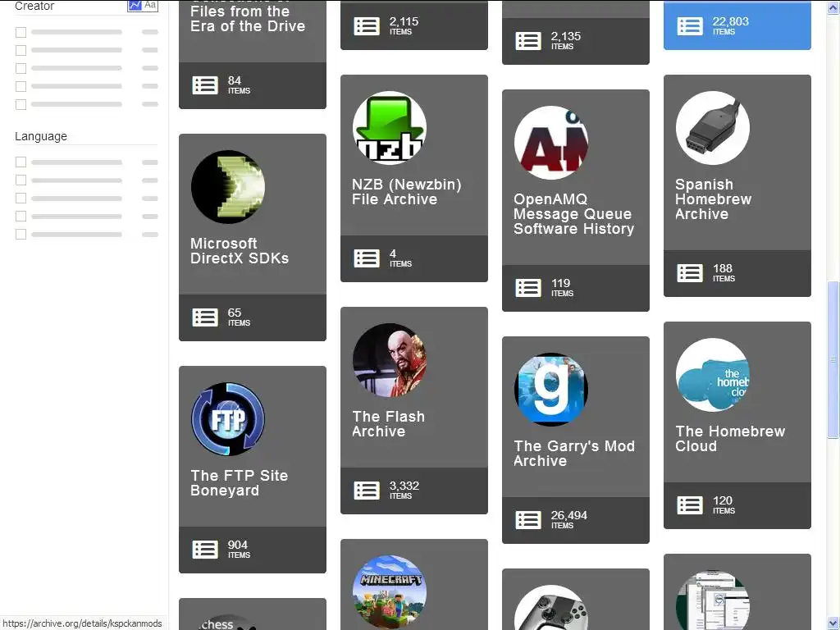Open the FTP Site Boneyard logo

click(x=228, y=419)
